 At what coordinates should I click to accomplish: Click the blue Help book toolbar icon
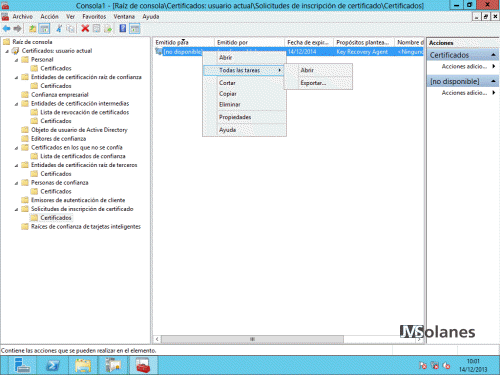123,29
